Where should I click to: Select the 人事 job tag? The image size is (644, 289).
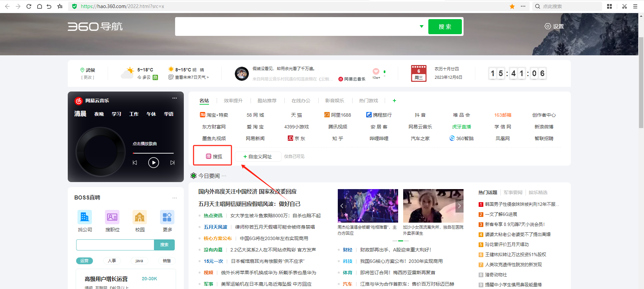point(112,261)
